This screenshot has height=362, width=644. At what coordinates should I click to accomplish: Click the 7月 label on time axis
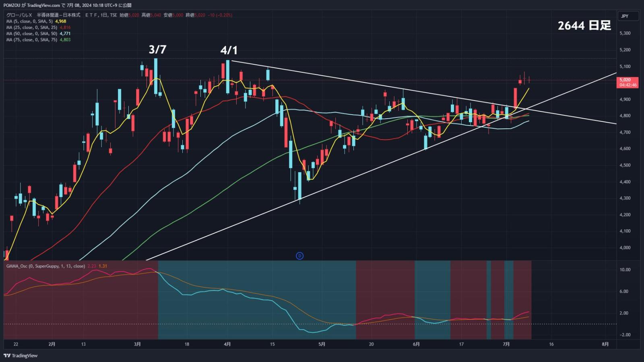(506, 344)
